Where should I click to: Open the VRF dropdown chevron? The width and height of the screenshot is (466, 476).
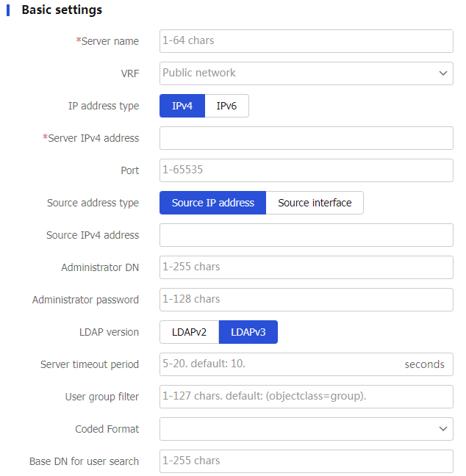click(443, 73)
